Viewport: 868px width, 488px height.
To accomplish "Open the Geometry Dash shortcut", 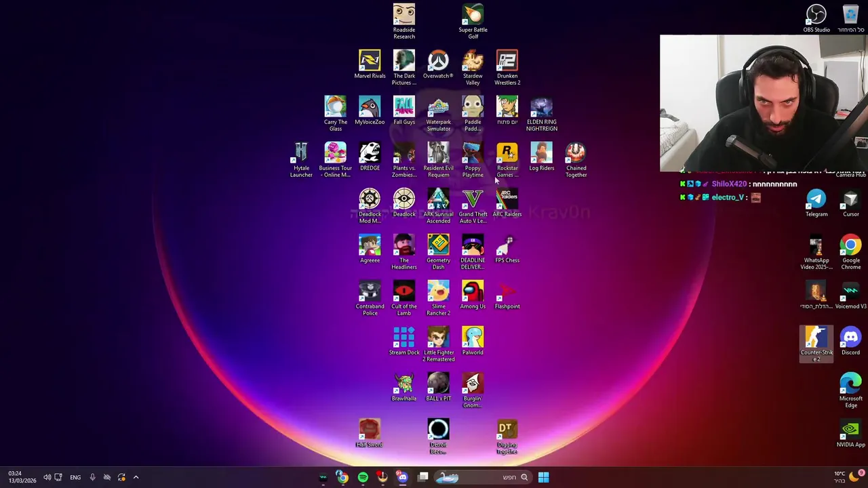I will click(x=438, y=251).
